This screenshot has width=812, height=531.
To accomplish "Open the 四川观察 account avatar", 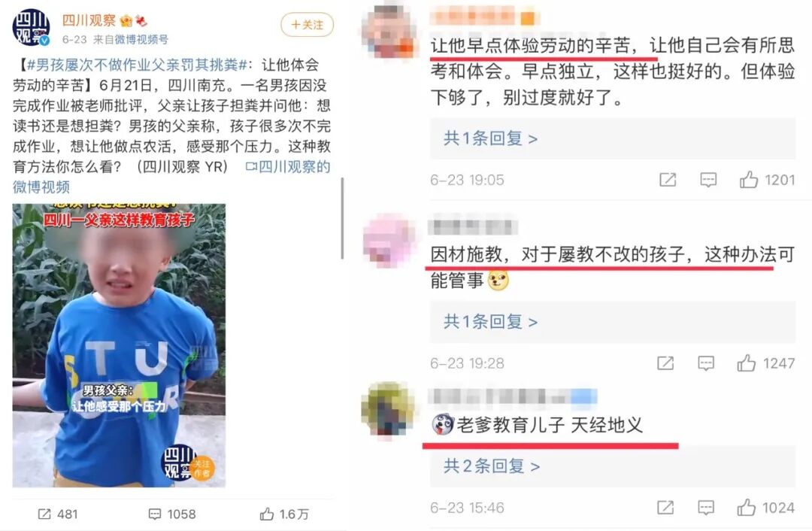I will point(31,28).
